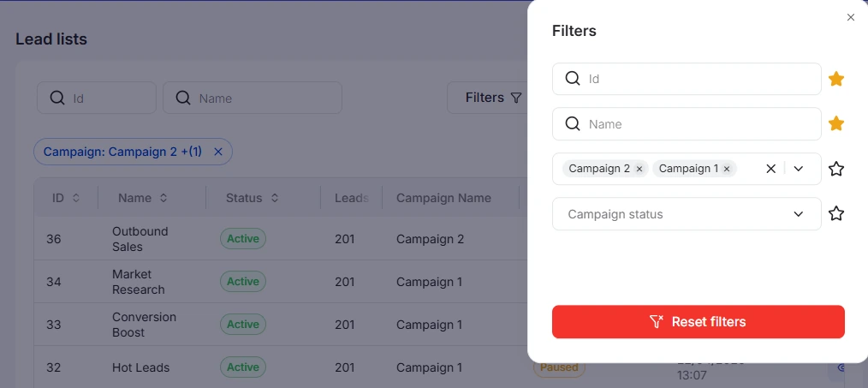
Task: Remove Campaign 2 chip from filter
Action: [x=639, y=169]
